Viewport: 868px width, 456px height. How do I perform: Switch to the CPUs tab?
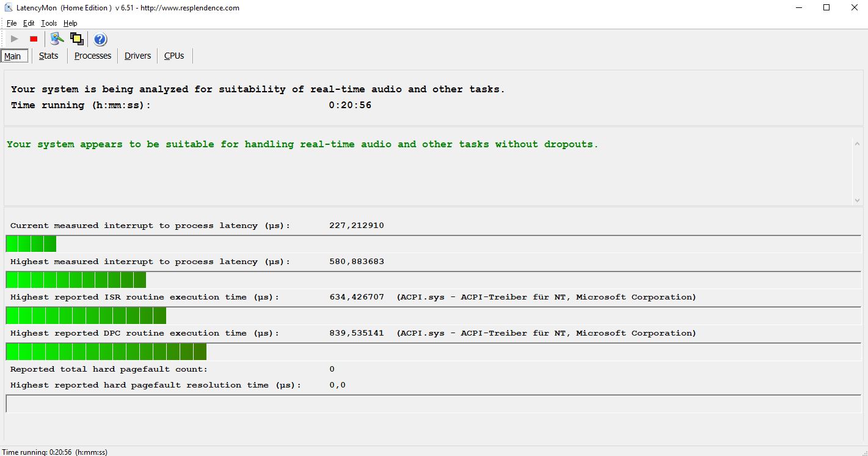click(x=174, y=56)
